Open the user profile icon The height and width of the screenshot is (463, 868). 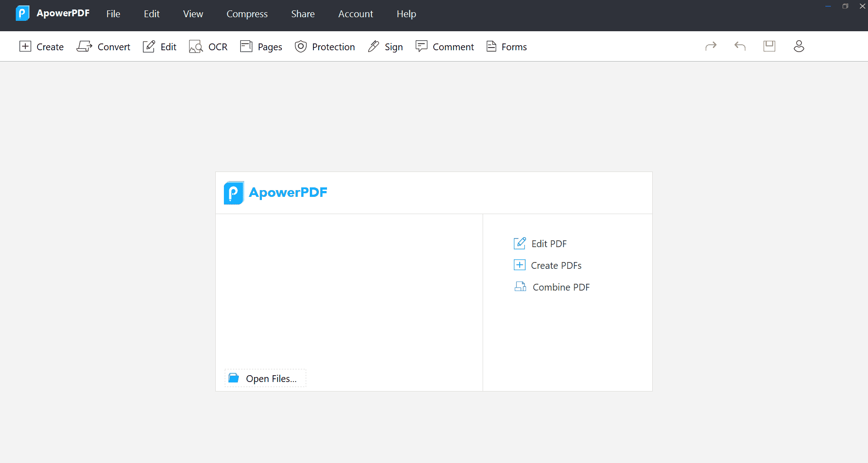point(798,46)
